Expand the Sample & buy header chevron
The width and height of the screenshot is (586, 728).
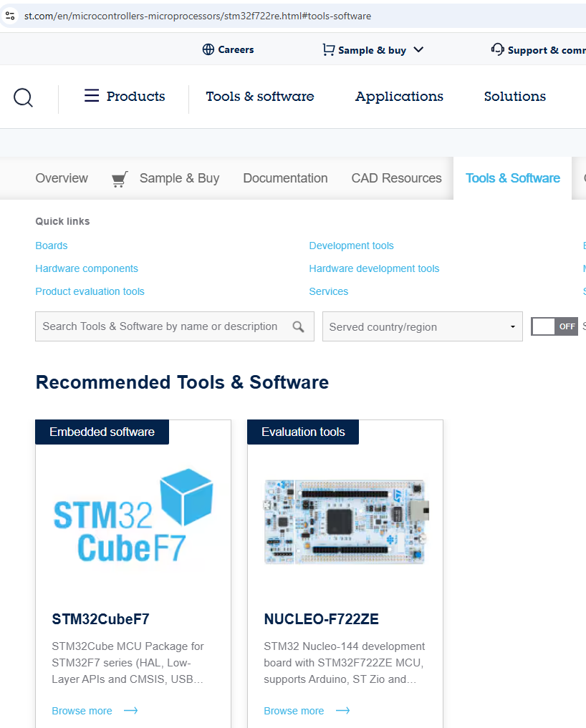coord(419,50)
